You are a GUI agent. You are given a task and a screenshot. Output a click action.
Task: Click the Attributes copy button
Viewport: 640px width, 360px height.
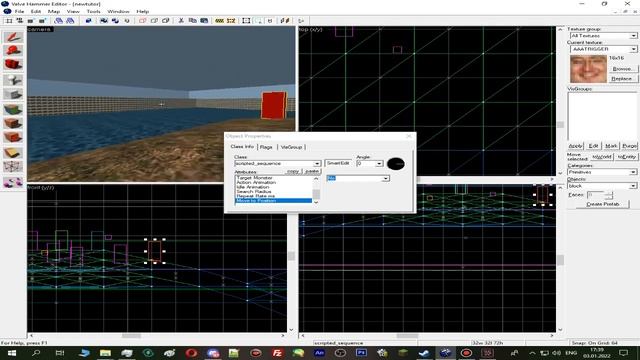click(x=293, y=171)
